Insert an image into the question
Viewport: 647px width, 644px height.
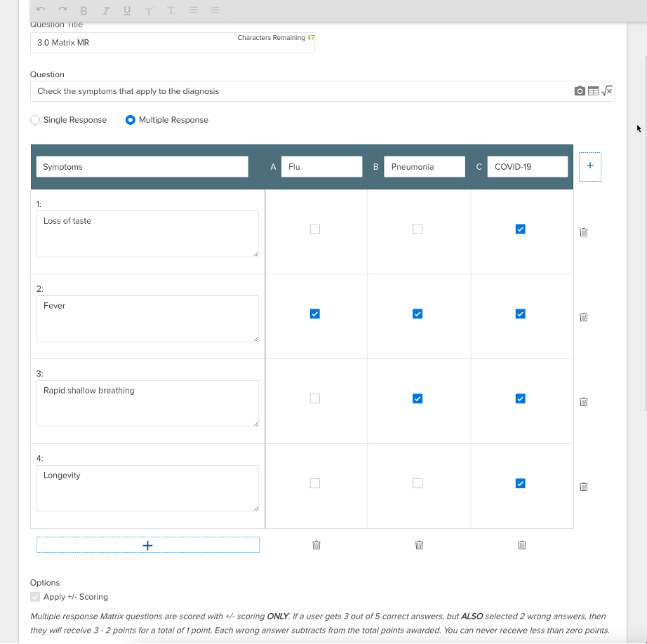pos(580,90)
